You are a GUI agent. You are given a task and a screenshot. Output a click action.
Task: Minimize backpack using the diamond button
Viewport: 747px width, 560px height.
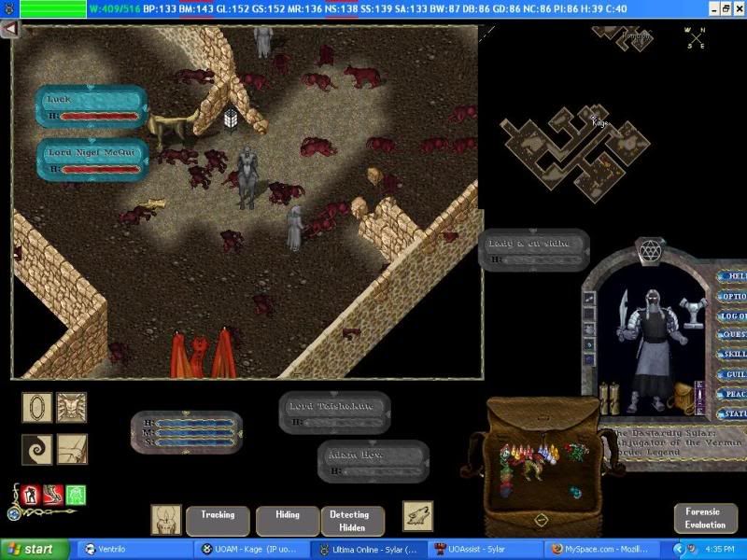point(541,520)
